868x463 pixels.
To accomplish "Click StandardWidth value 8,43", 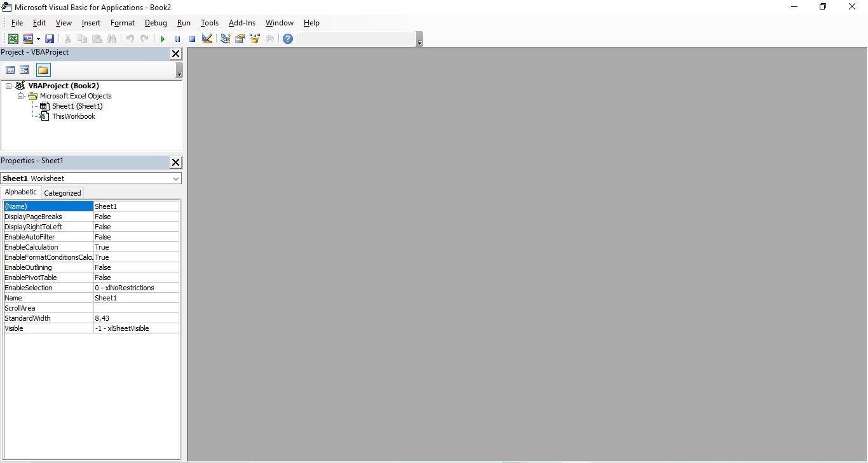I will tap(136, 318).
